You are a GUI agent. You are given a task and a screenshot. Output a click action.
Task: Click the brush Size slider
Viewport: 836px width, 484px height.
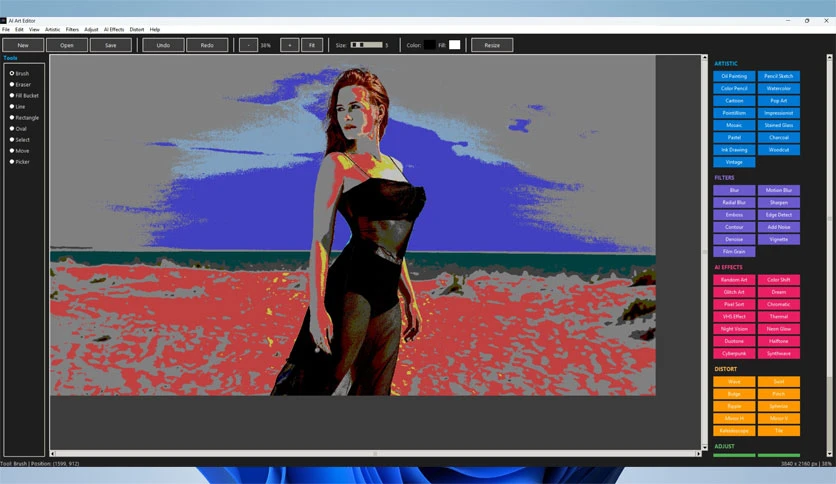click(366, 45)
